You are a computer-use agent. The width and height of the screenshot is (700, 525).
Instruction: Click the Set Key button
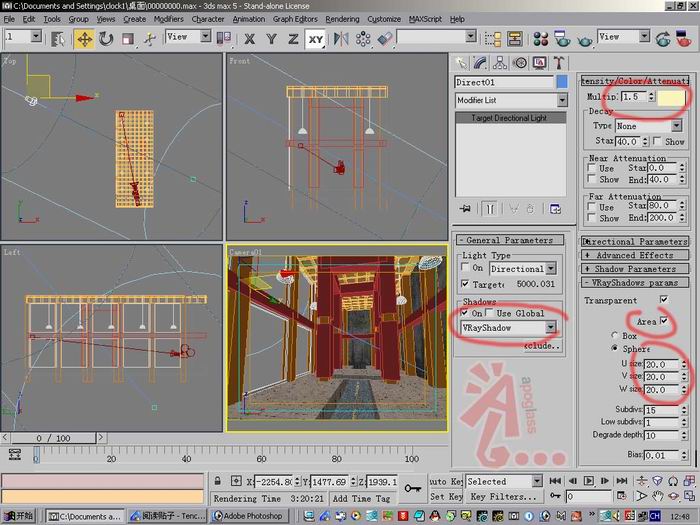pyautogui.click(x=446, y=496)
